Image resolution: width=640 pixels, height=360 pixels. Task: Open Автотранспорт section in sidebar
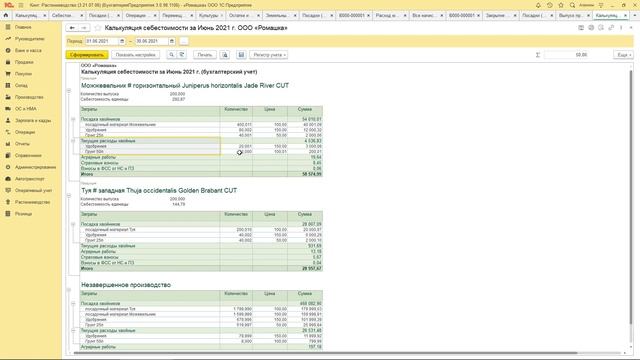click(x=29, y=179)
